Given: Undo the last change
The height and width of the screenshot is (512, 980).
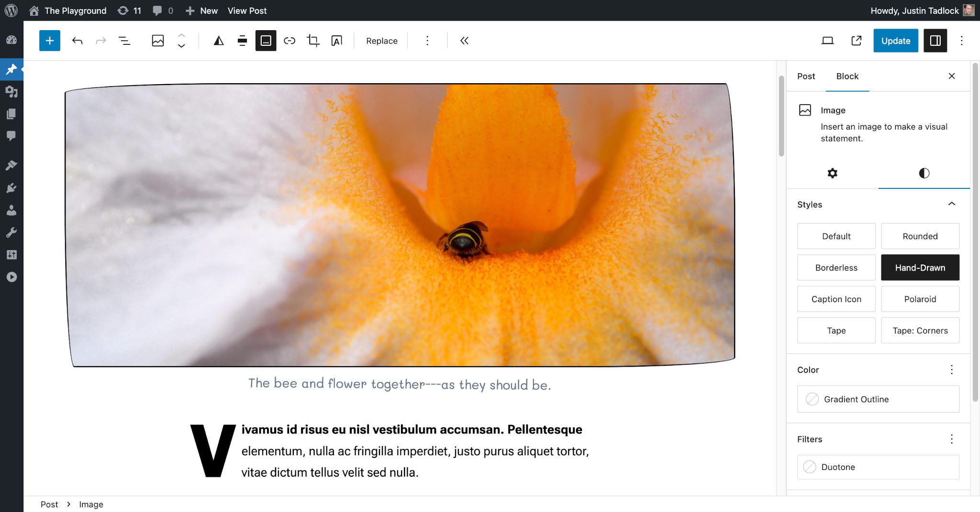Looking at the screenshot, I should [77, 41].
